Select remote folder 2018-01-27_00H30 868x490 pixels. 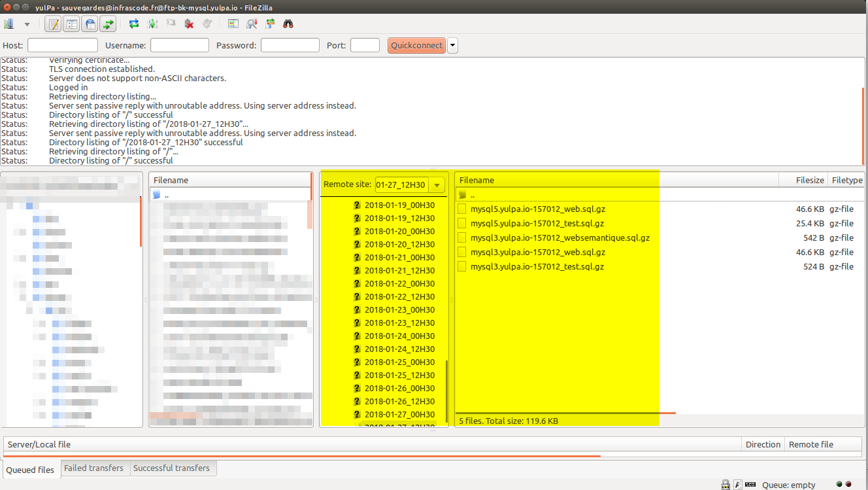point(399,414)
